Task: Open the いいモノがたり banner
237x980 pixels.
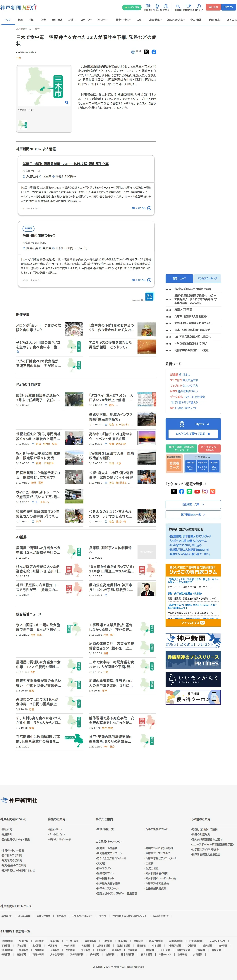Action: pyautogui.click(x=193, y=679)
